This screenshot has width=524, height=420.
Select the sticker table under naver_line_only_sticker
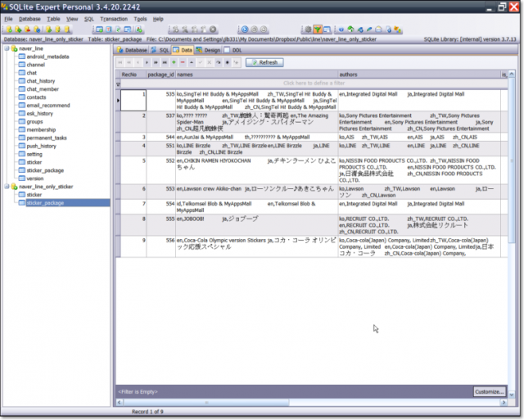click(x=34, y=195)
